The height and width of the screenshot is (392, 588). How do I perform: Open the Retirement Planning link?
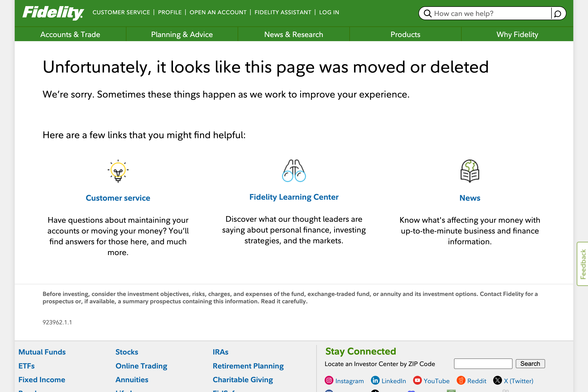[248, 366]
